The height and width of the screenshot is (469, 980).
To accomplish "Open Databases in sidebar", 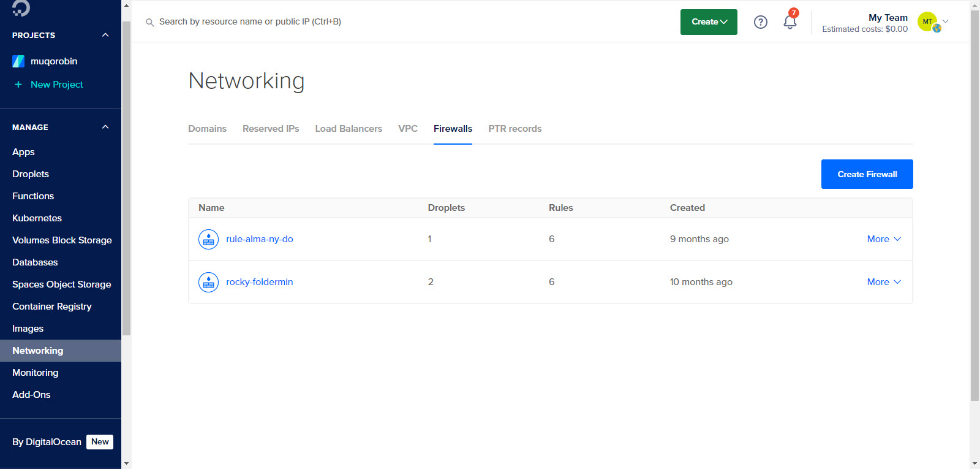I will pyautogui.click(x=35, y=262).
